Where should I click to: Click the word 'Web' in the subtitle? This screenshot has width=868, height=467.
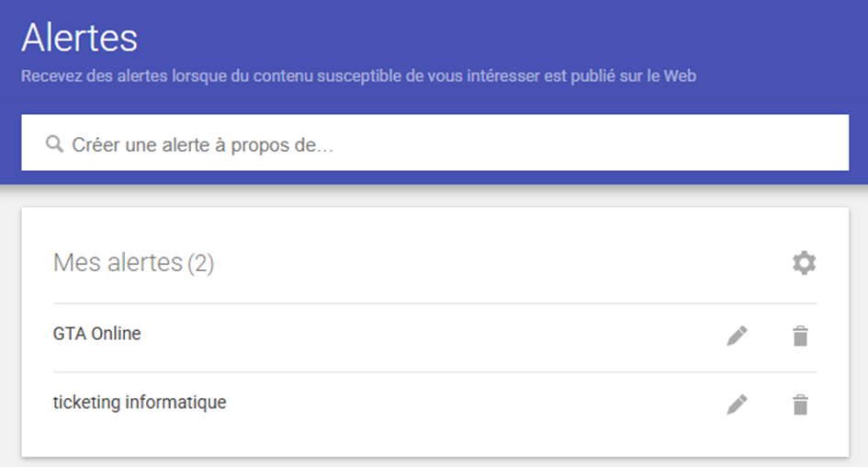point(680,75)
